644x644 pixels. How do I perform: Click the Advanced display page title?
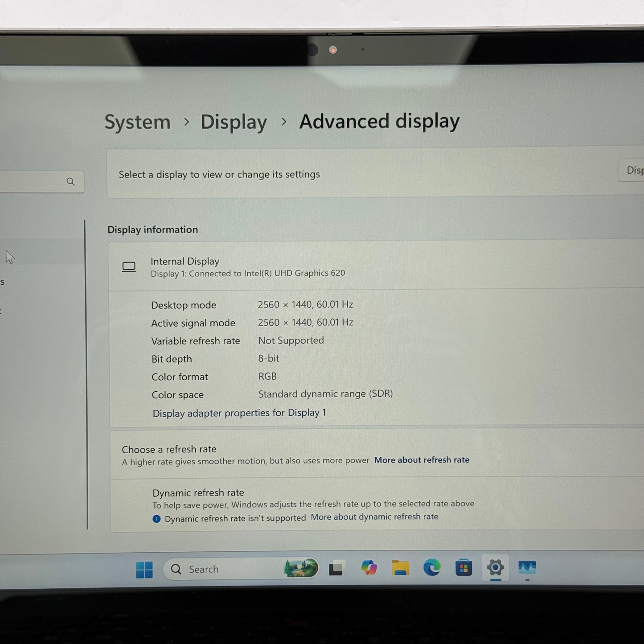tap(379, 121)
